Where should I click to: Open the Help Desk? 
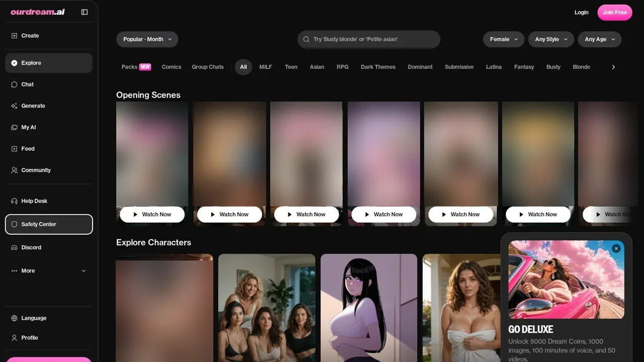coord(49,201)
